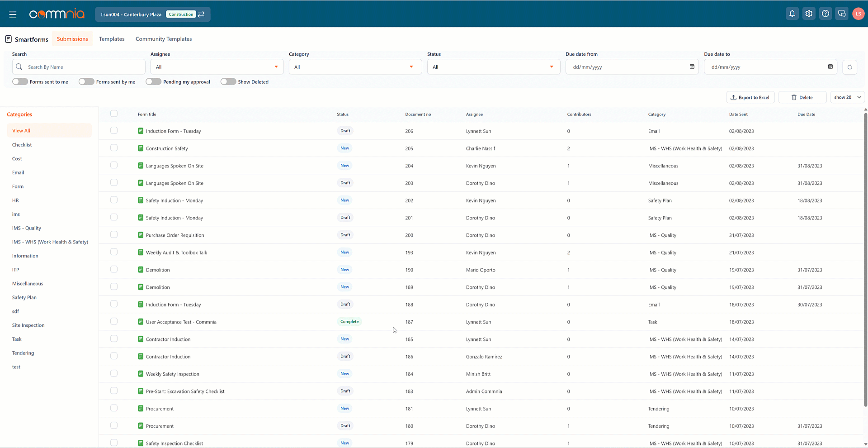Open the Assignee dropdown
868x448 pixels.
point(217,67)
